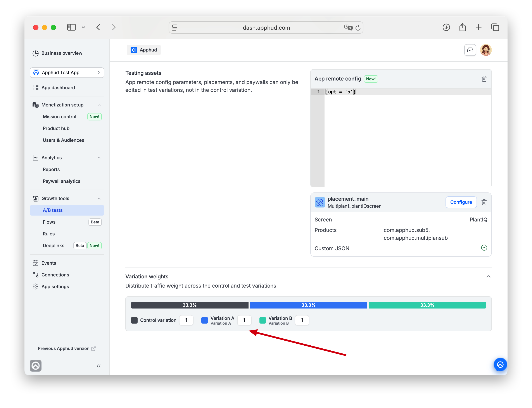
Task: Click the Variation A blue color swatch
Action: click(204, 320)
